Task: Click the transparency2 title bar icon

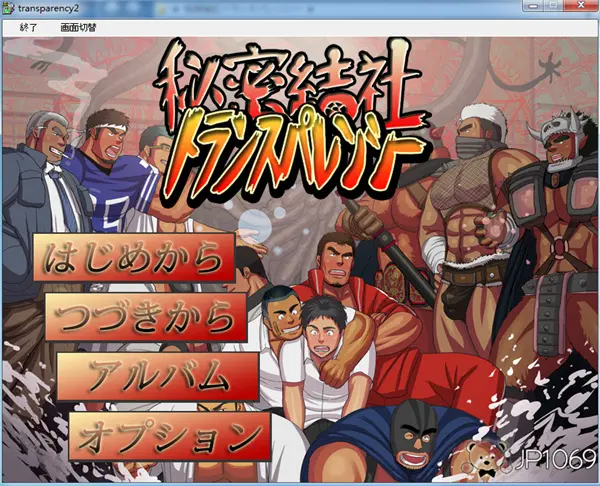Action: click(8, 8)
